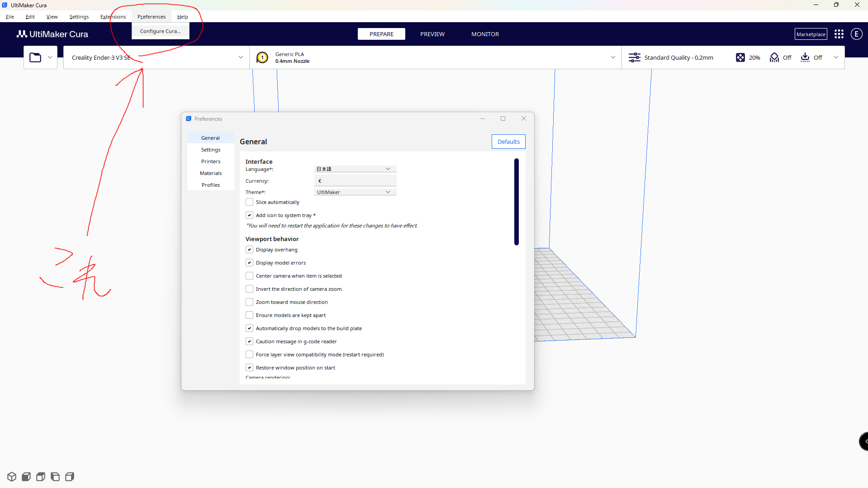Open account avatar E
This screenshot has width=868, height=488.
tap(857, 34)
